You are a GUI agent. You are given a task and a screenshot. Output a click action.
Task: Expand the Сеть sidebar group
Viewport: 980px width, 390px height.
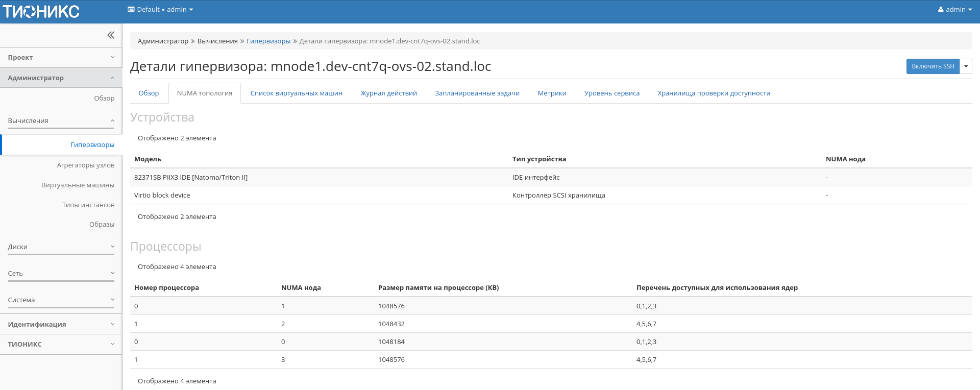(61, 274)
